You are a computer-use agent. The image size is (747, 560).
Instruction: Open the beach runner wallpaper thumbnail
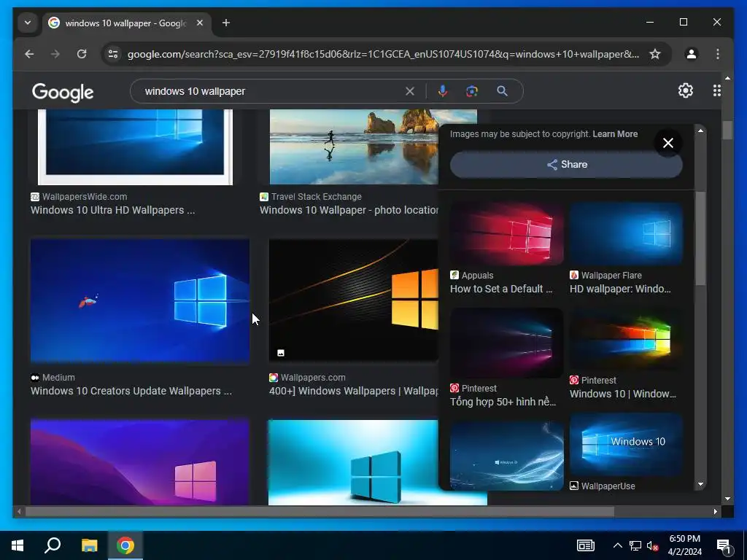tap(354, 147)
